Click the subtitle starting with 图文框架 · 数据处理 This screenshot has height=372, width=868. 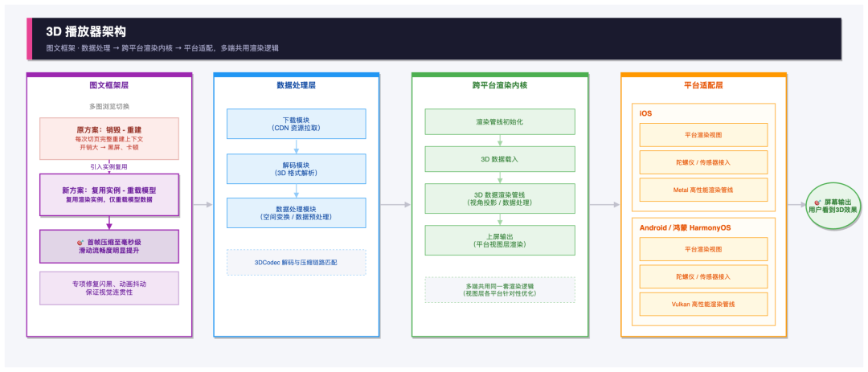pos(162,48)
